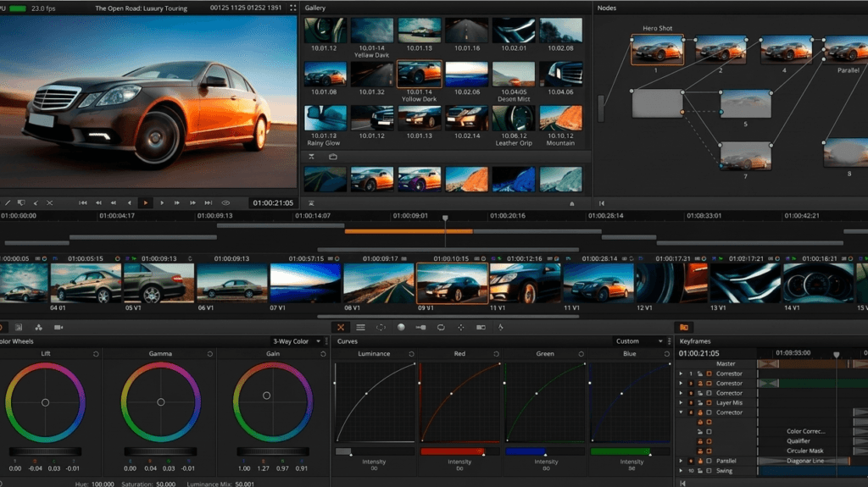Adjust the Red curve intensity slider
The height and width of the screenshot is (487, 868).
click(460, 451)
